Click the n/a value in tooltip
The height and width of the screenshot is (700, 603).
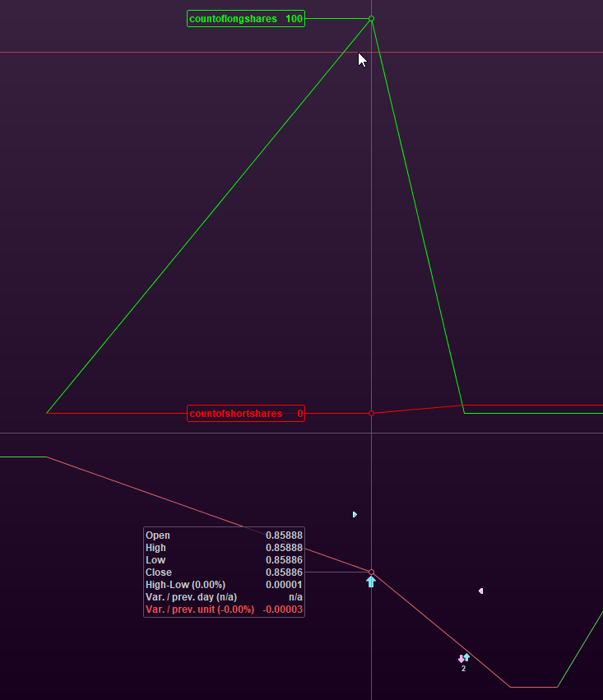pos(295,597)
